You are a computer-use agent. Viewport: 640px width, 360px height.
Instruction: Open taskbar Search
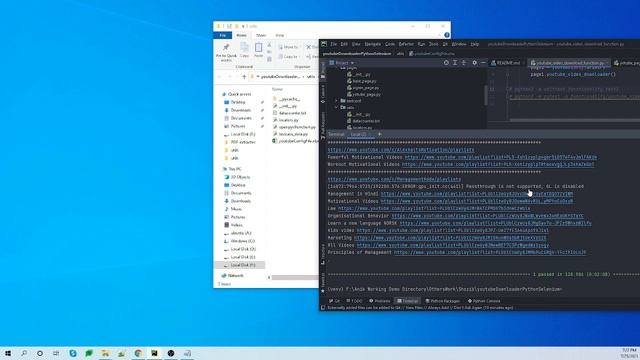pos(24,353)
